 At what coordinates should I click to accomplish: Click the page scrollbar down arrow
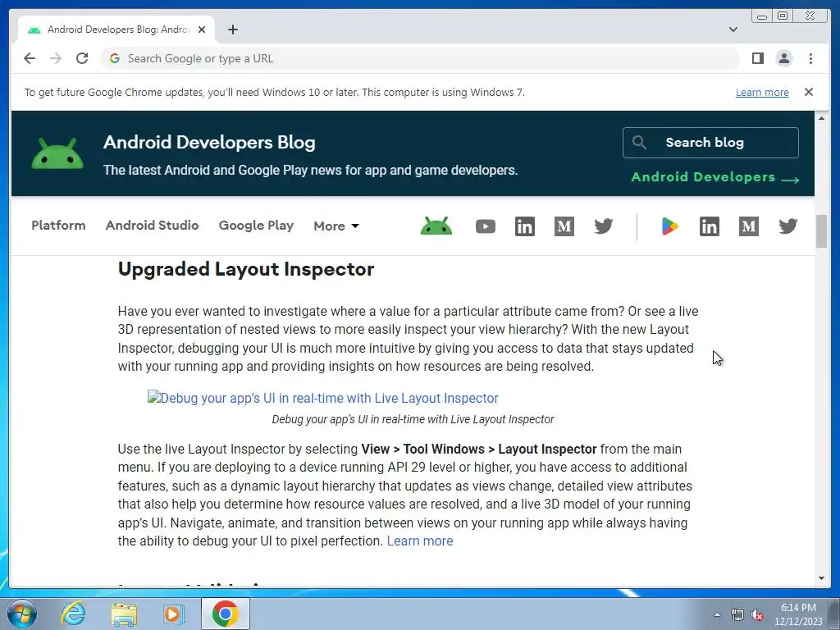(x=821, y=578)
